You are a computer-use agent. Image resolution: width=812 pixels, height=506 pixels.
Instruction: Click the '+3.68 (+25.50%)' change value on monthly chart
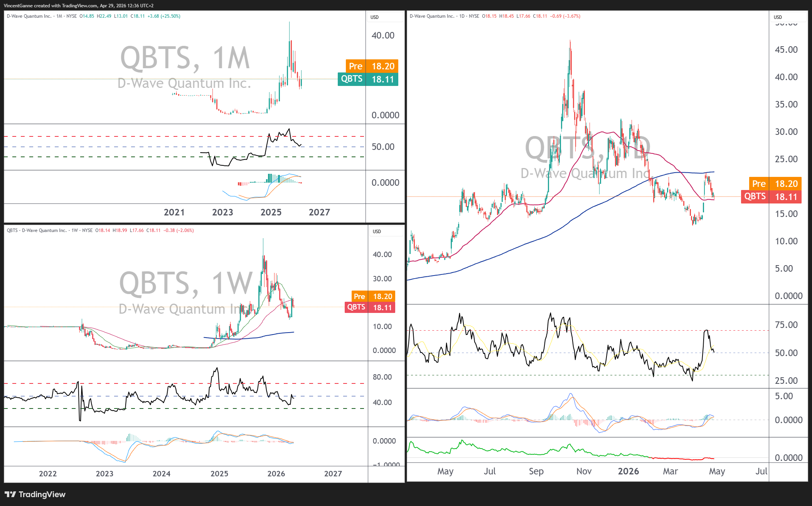pyautogui.click(x=164, y=16)
